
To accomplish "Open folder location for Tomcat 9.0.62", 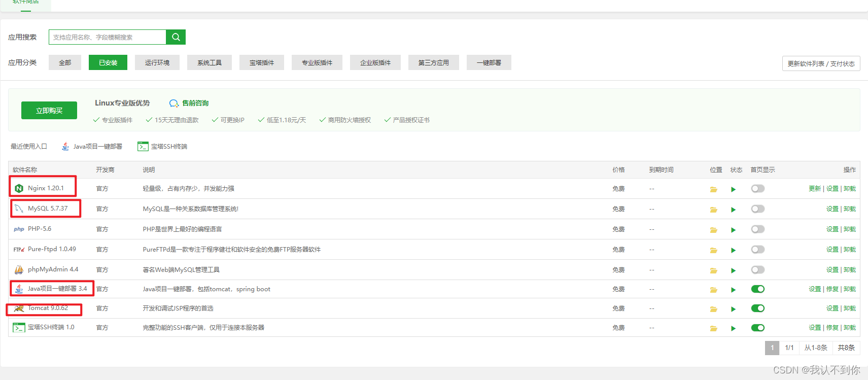I will pos(713,309).
